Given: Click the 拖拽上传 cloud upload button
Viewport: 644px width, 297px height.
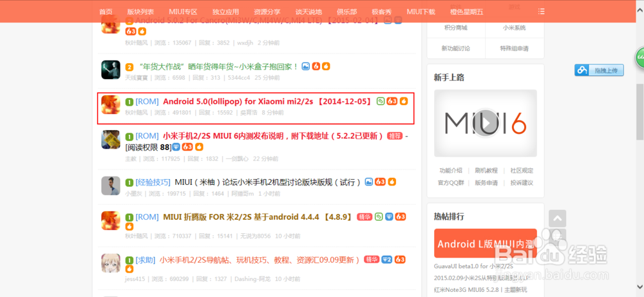Looking at the screenshot, I should click(599, 70).
